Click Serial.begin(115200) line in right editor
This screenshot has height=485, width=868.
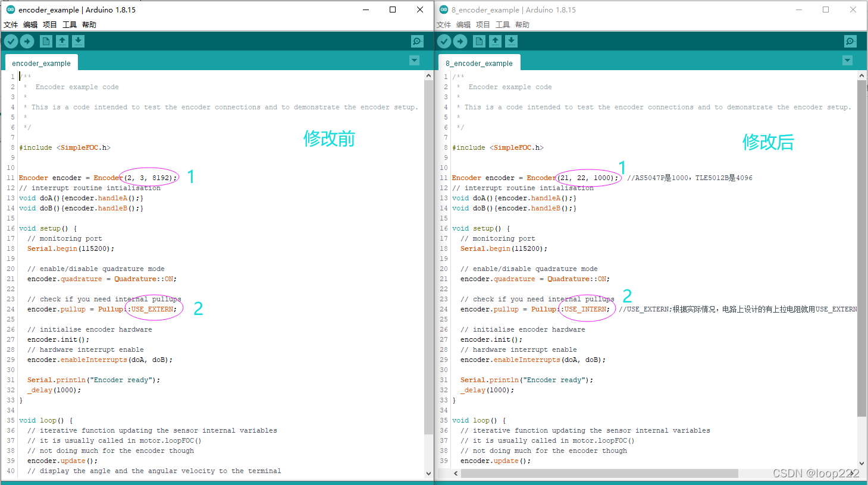point(504,248)
